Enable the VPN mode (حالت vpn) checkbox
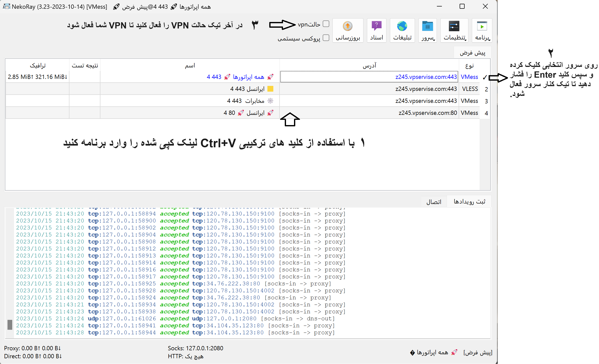 tap(326, 24)
